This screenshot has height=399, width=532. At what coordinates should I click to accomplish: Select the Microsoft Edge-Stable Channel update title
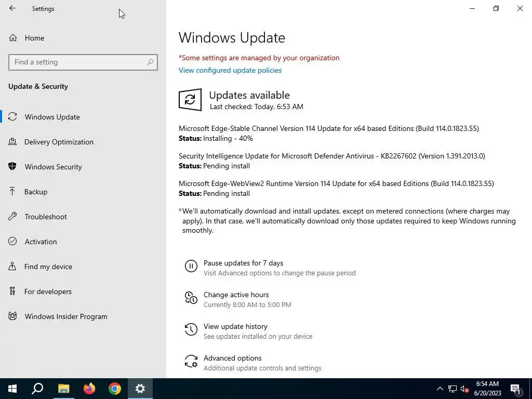click(329, 128)
